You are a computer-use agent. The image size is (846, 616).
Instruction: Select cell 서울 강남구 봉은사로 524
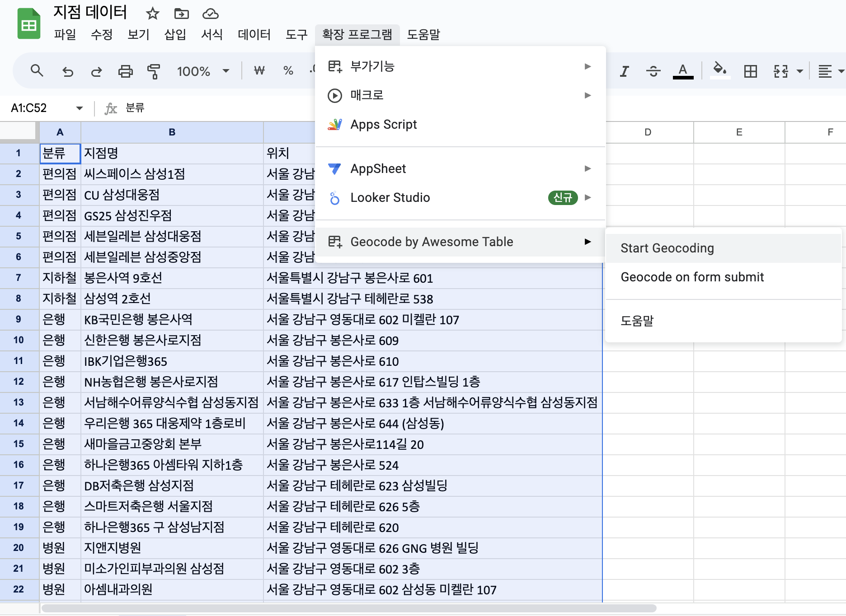pos(433,465)
